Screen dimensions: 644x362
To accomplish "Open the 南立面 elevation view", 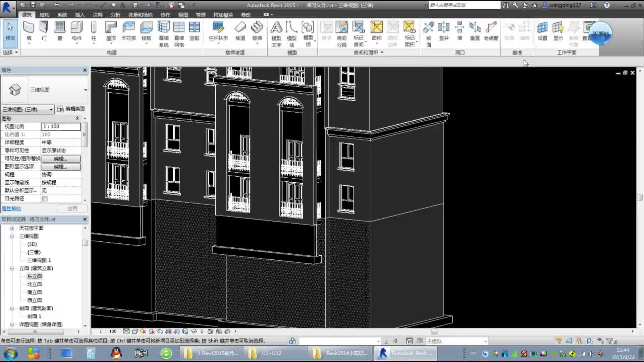I will pyautogui.click(x=34, y=292).
